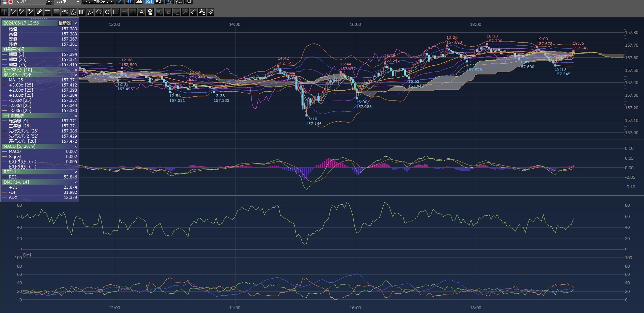Select the ruler measurement tool
The height and width of the screenshot is (313, 644).
(x=39, y=12)
